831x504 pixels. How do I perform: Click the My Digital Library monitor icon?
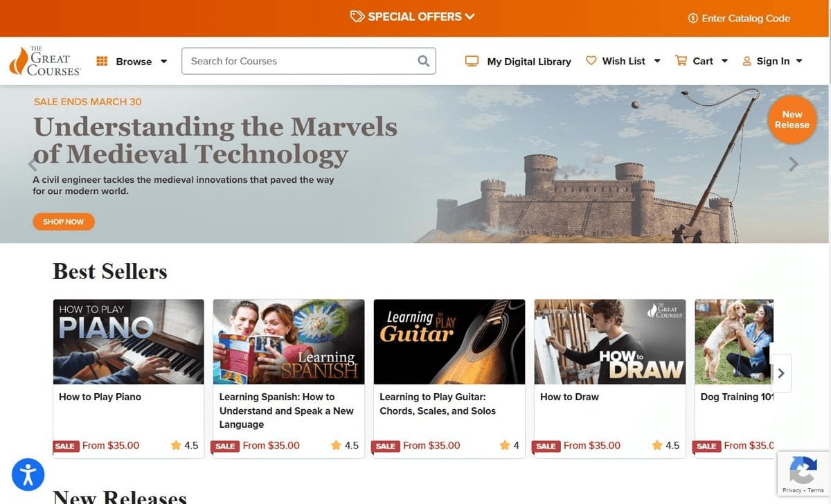tap(472, 61)
